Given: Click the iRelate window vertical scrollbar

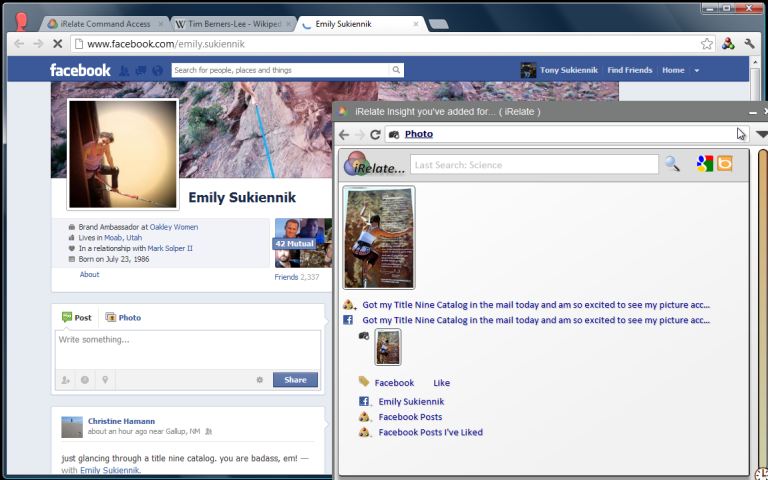Looking at the screenshot, I should click(x=762, y=313).
